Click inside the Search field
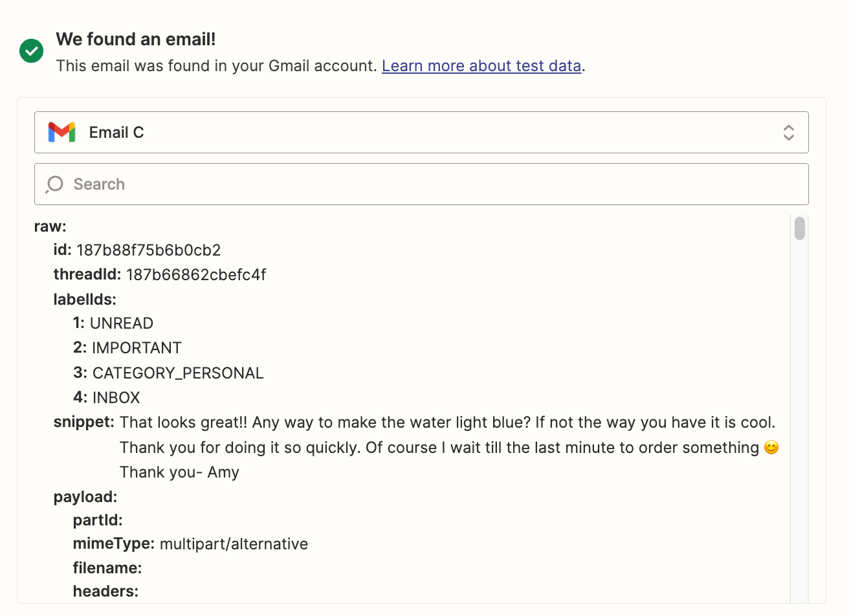This screenshot has width=849, height=616. 421,184
